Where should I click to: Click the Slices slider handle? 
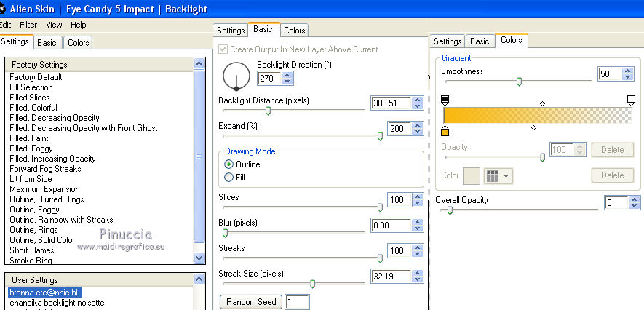pos(381,208)
